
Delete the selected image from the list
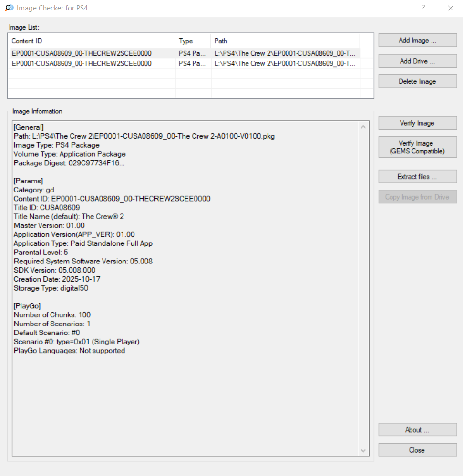coord(417,81)
